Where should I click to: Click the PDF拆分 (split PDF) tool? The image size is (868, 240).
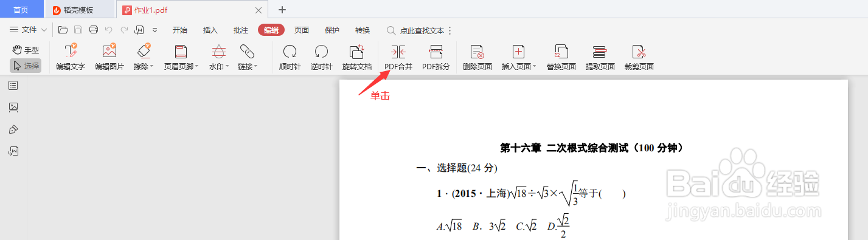pos(436,58)
